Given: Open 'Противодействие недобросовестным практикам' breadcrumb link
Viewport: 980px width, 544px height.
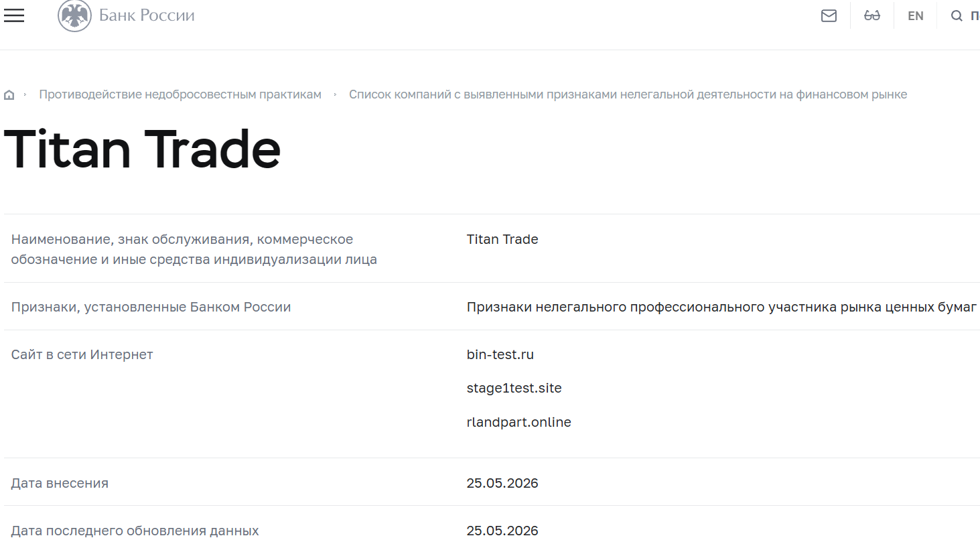Looking at the screenshot, I should coord(180,94).
